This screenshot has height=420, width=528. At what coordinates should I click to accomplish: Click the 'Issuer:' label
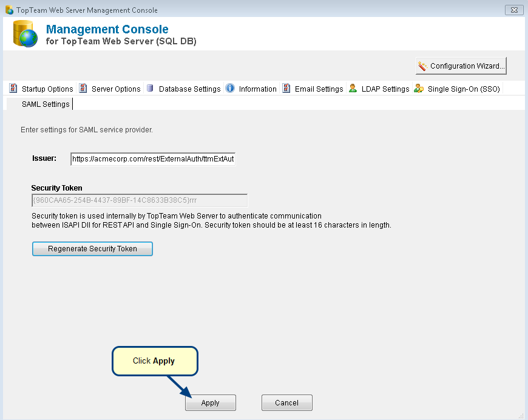point(44,158)
